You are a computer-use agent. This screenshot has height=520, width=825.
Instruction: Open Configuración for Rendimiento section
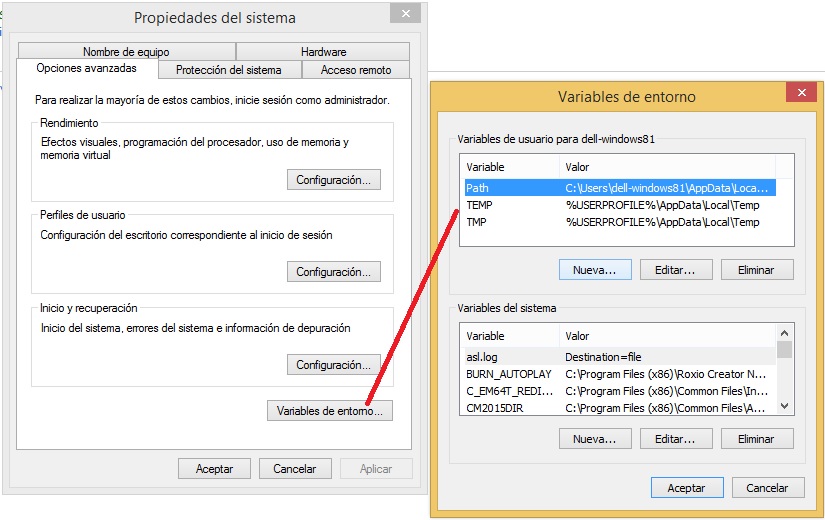[333, 180]
